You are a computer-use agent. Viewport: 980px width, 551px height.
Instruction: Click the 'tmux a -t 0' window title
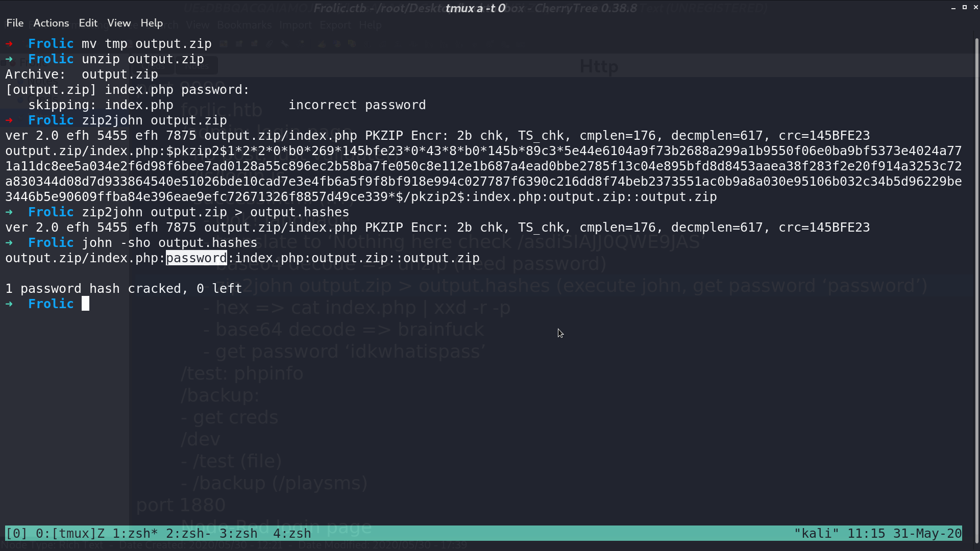coord(475,8)
